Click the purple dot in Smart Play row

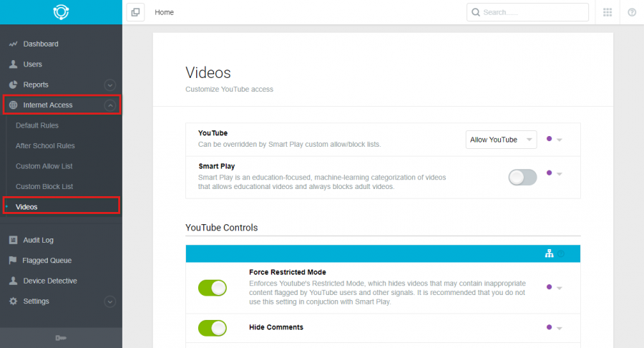(549, 173)
